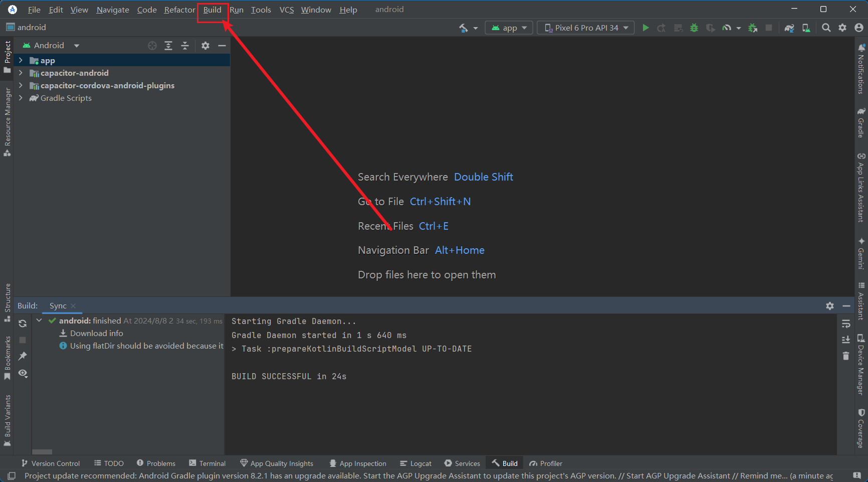Open the Gradle side panel

(861, 122)
